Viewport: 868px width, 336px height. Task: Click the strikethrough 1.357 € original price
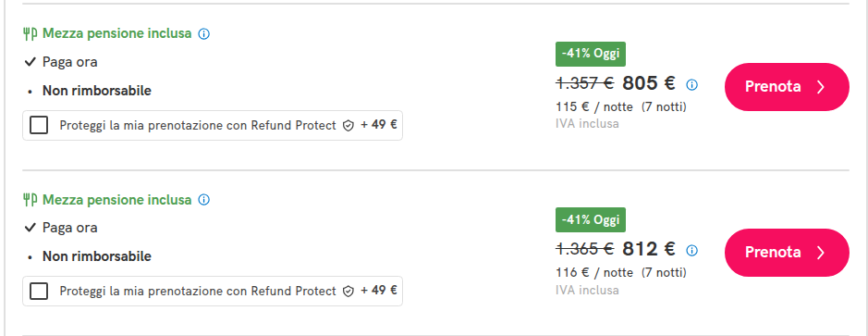click(584, 83)
